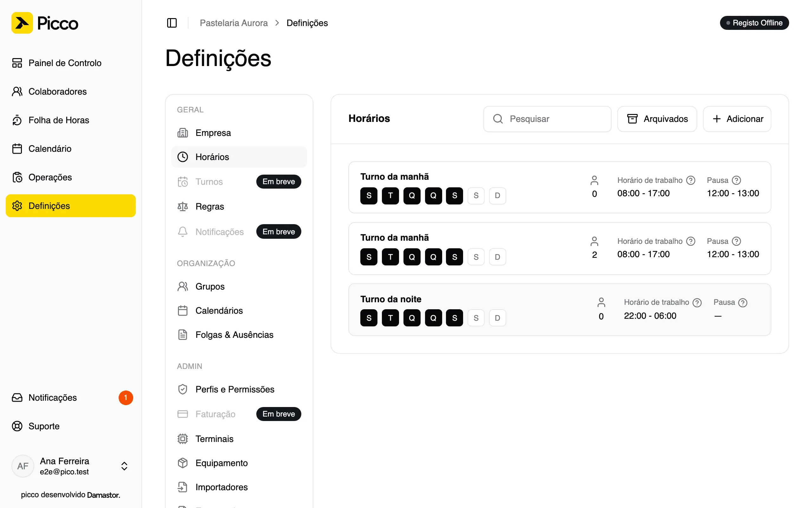Toggle Sunday D in Turno da noite
Screen dimensions: 812x508
(x=497, y=318)
